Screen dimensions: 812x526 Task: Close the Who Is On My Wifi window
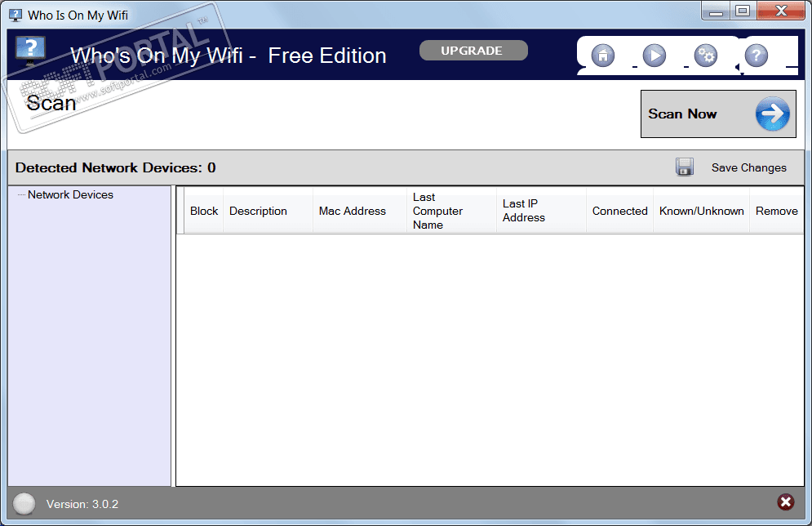pyautogui.click(x=781, y=11)
